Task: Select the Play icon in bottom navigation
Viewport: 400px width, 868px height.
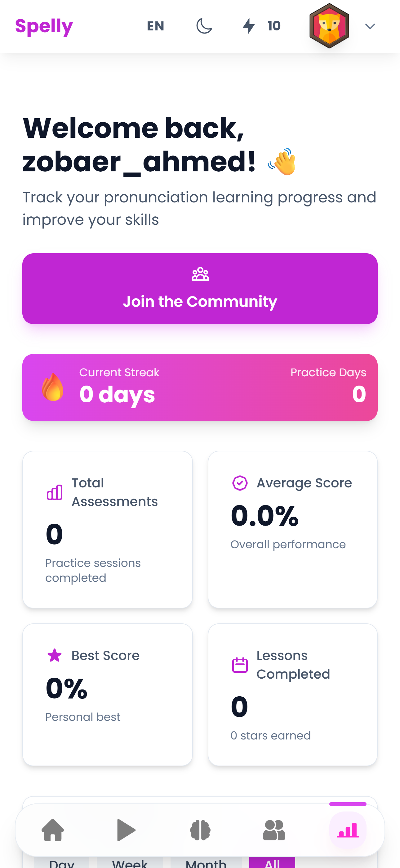Action: (126, 830)
